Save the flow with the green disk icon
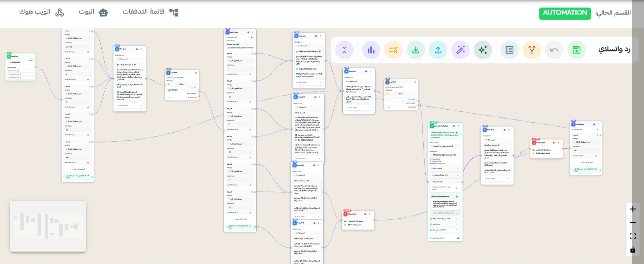The height and width of the screenshot is (264, 644). tap(576, 50)
